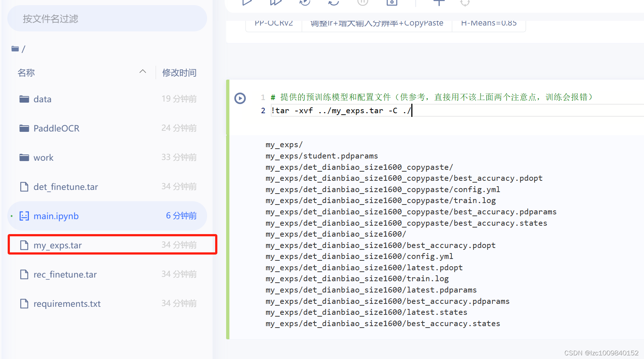644x359 pixels.
Task: Select the rec_finetune.tar file
Action: (65, 274)
